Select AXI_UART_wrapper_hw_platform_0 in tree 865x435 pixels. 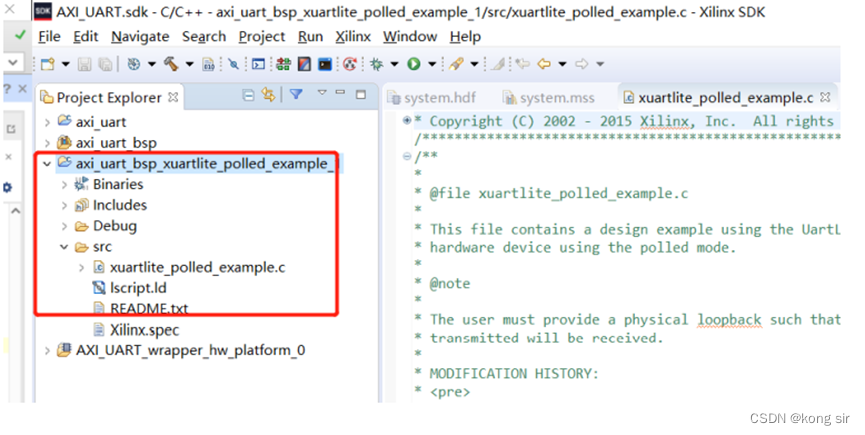click(x=181, y=351)
